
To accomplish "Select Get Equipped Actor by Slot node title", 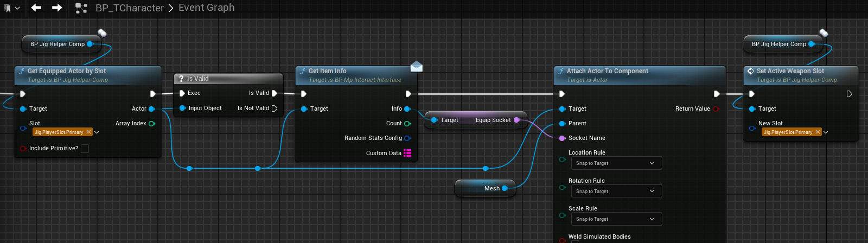I will 67,71.
